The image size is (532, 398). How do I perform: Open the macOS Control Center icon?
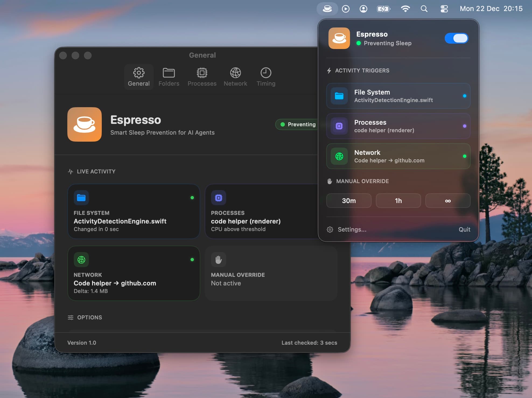click(444, 9)
